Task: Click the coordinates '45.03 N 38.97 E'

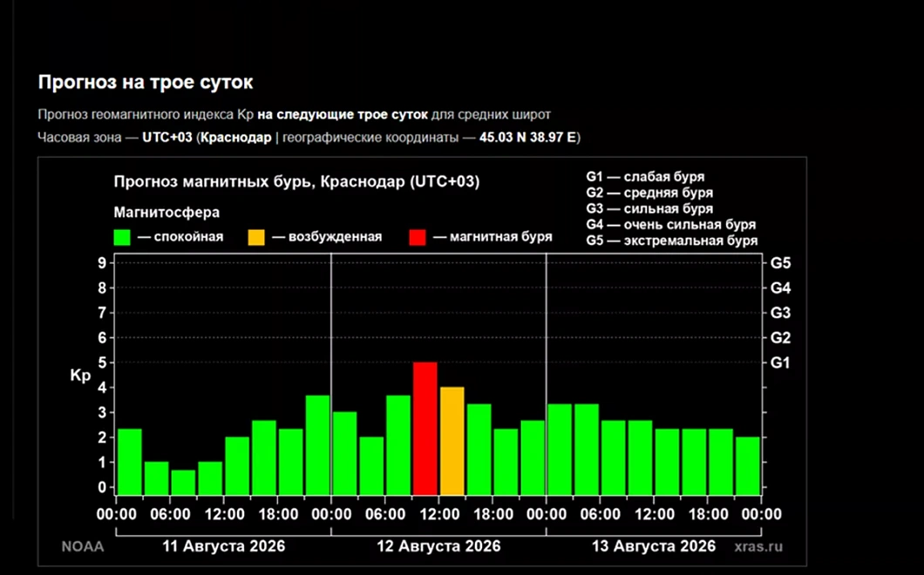Action: [527, 138]
